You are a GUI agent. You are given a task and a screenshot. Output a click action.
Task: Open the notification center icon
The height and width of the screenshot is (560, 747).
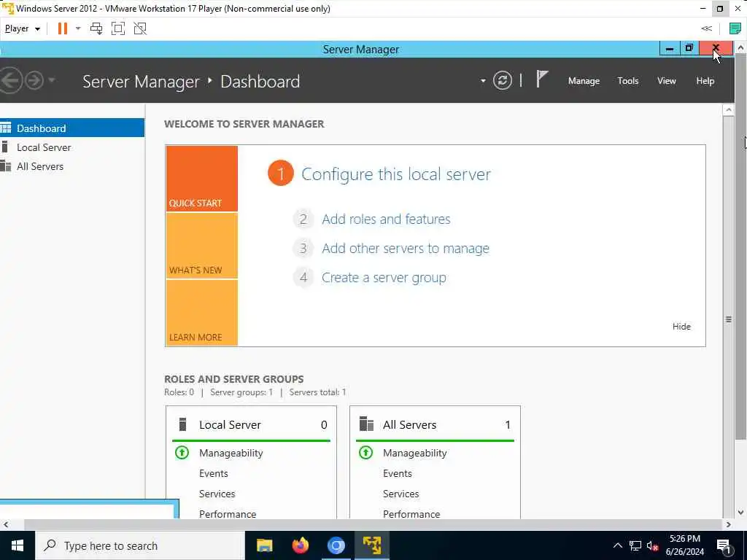(724, 545)
